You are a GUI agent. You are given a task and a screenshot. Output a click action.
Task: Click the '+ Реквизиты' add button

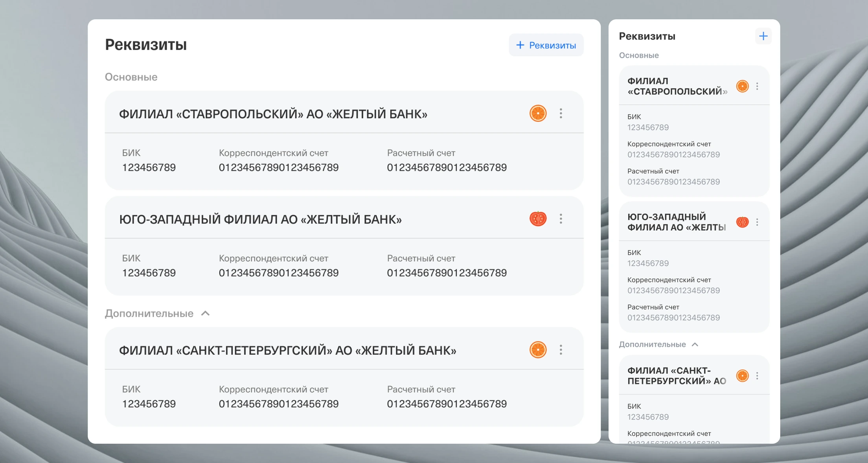click(x=546, y=45)
